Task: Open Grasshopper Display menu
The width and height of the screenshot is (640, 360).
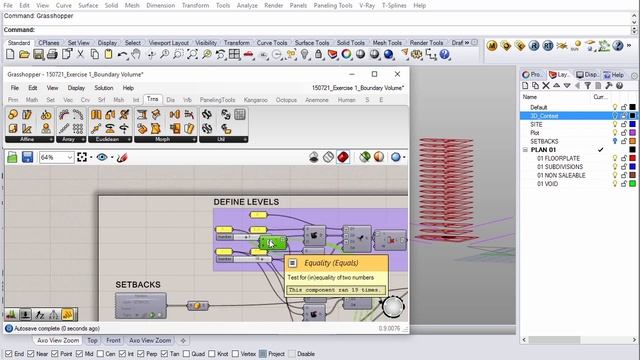Action: click(x=76, y=88)
